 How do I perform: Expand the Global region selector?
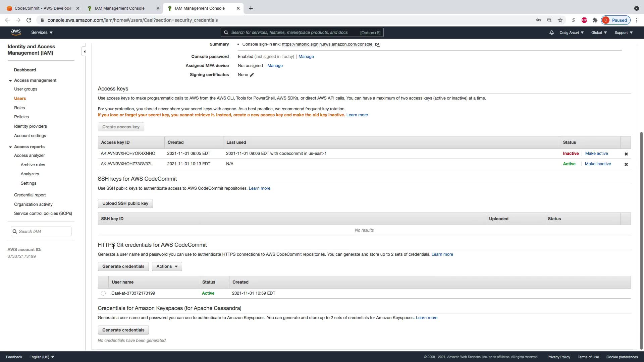pyautogui.click(x=599, y=33)
